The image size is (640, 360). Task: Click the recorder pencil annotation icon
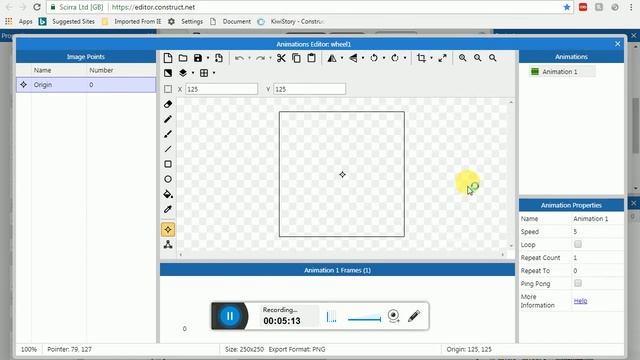coord(414,316)
